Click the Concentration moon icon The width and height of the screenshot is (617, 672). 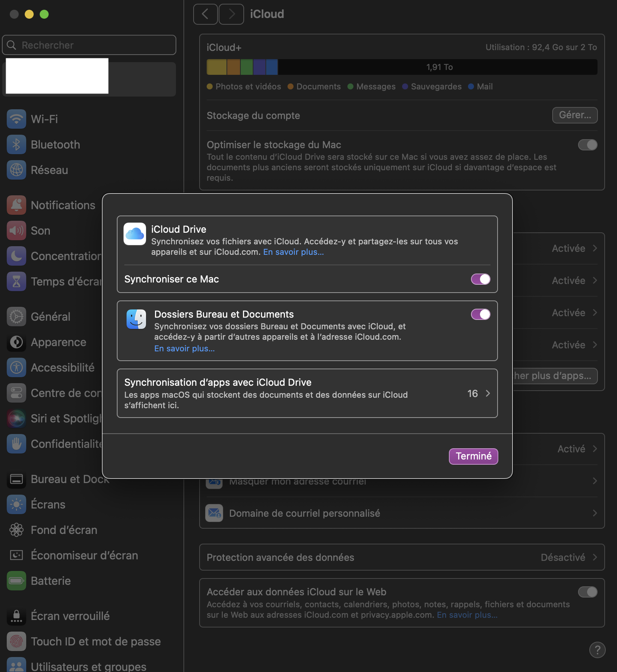coord(16,256)
